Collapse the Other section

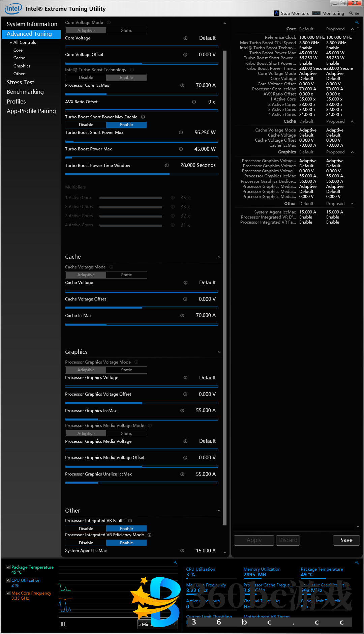(x=219, y=511)
